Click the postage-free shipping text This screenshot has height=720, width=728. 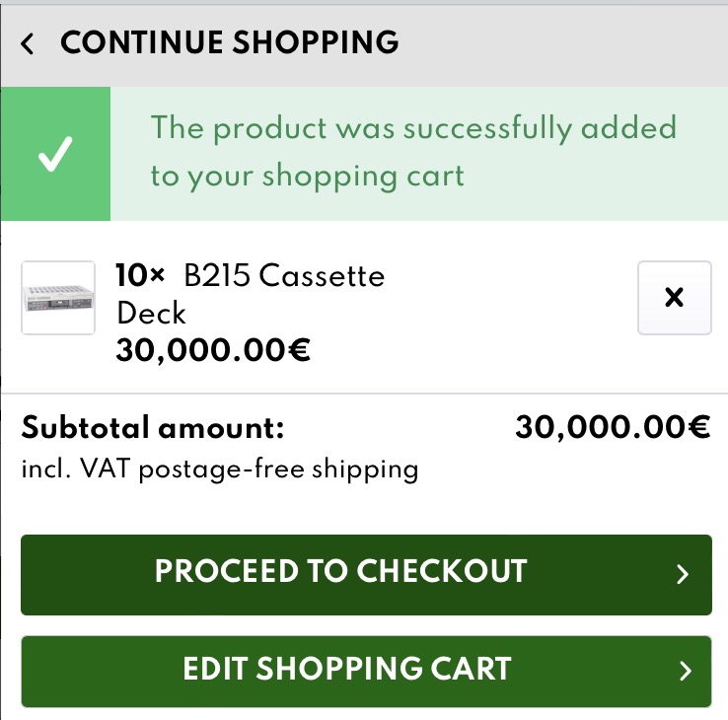click(x=278, y=468)
